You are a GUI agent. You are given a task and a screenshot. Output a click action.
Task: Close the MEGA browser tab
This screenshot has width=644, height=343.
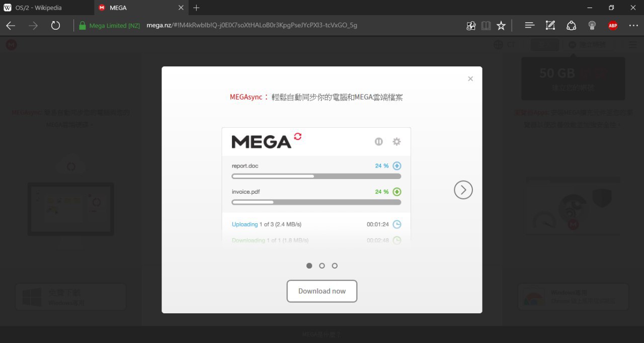tap(181, 8)
